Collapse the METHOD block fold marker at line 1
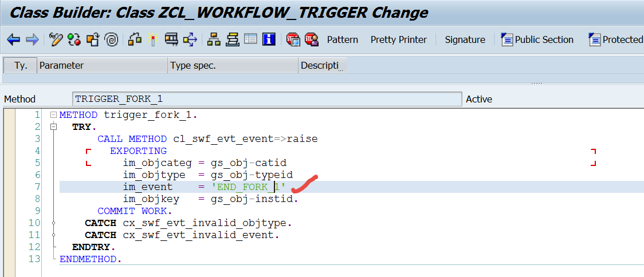The width and height of the screenshot is (644, 277). tap(53, 115)
